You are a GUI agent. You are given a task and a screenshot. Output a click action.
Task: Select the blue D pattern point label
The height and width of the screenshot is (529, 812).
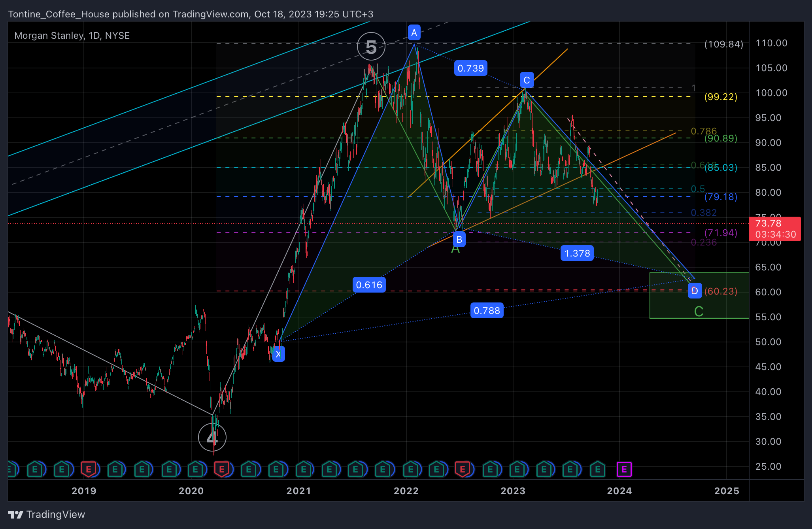[x=695, y=291]
